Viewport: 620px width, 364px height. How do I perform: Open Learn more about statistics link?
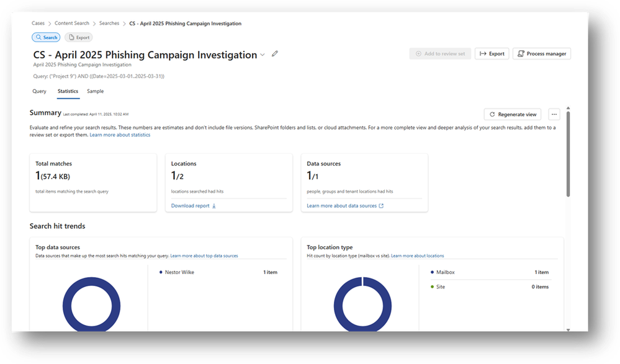coord(120,135)
